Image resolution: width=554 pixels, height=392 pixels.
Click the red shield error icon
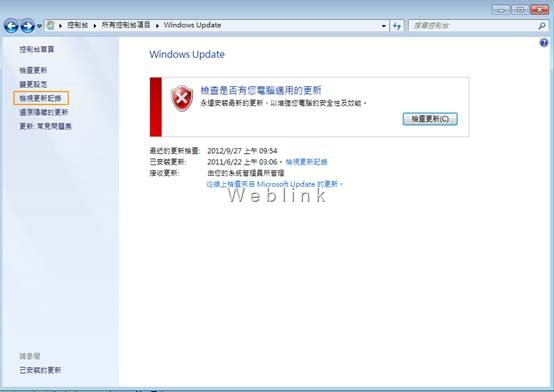pyautogui.click(x=182, y=98)
